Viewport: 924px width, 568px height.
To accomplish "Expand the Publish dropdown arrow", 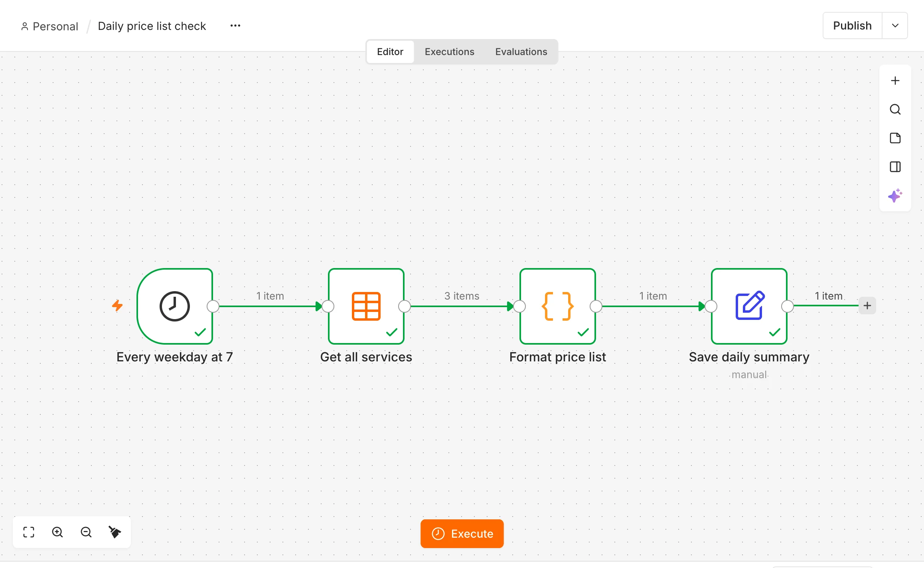I will pos(895,26).
